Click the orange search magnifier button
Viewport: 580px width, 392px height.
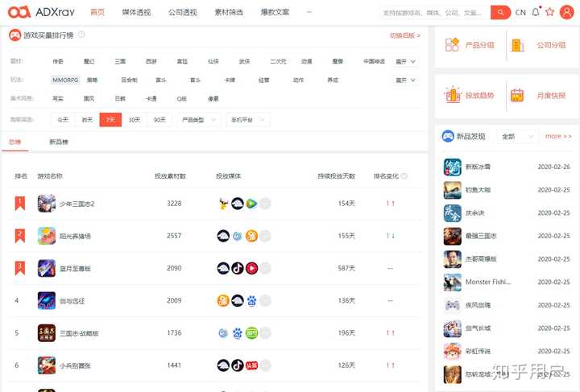coord(500,12)
